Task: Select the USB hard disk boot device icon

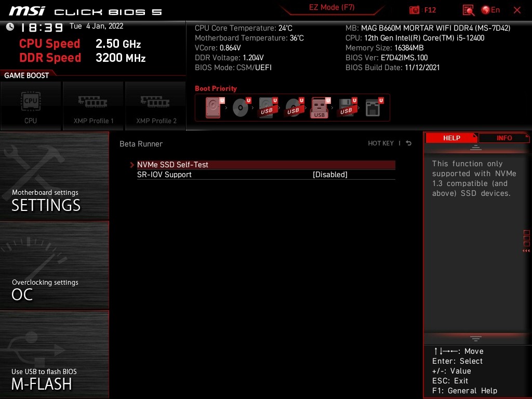Action: coord(268,108)
